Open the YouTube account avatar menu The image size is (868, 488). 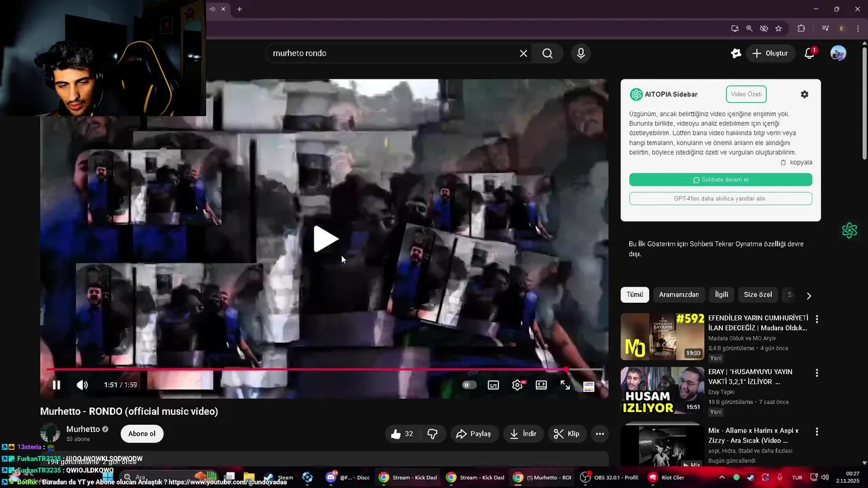(x=838, y=54)
